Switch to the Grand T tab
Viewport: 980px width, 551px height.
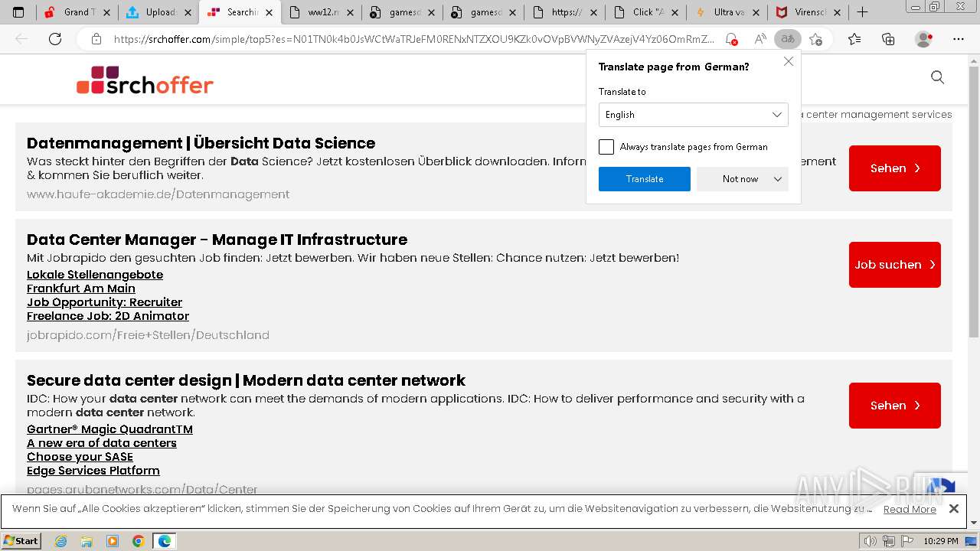click(x=79, y=12)
